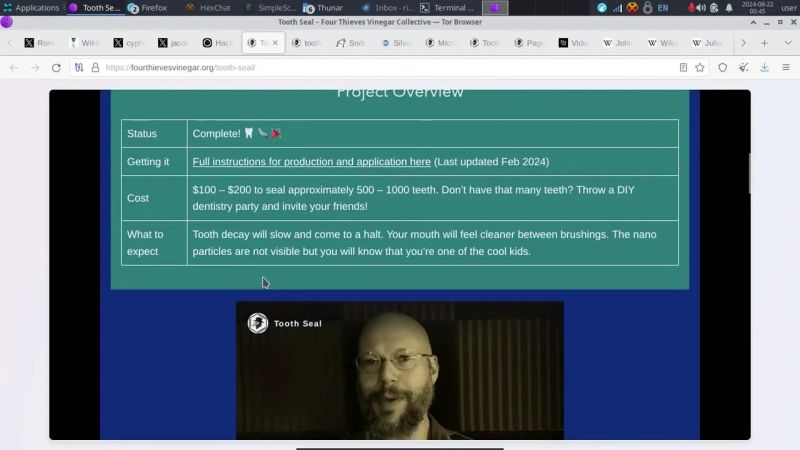800x450 pixels.
Task: Open the Tor circuit display icon
Action: pyautogui.click(x=79, y=67)
